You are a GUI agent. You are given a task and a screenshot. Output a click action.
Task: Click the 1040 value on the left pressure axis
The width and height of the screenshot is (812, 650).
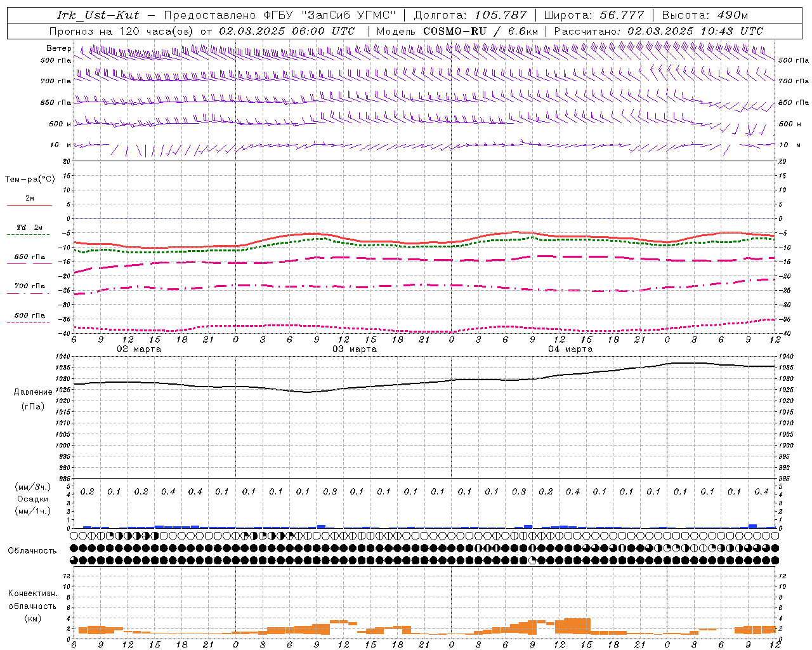coord(63,356)
